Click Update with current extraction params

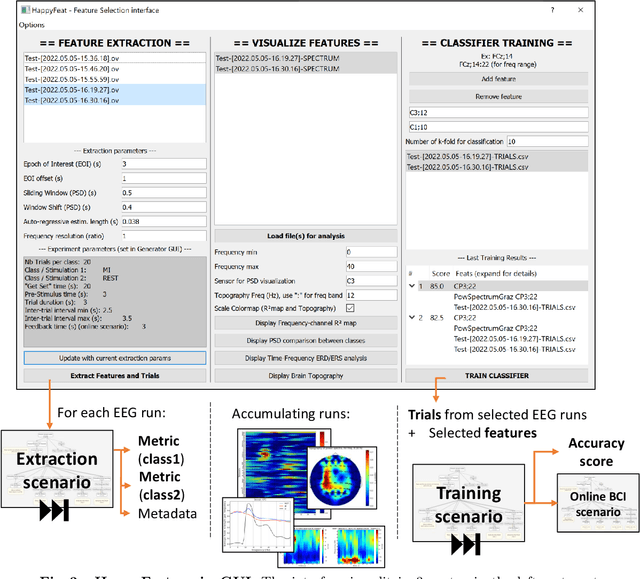click(114, 357)
